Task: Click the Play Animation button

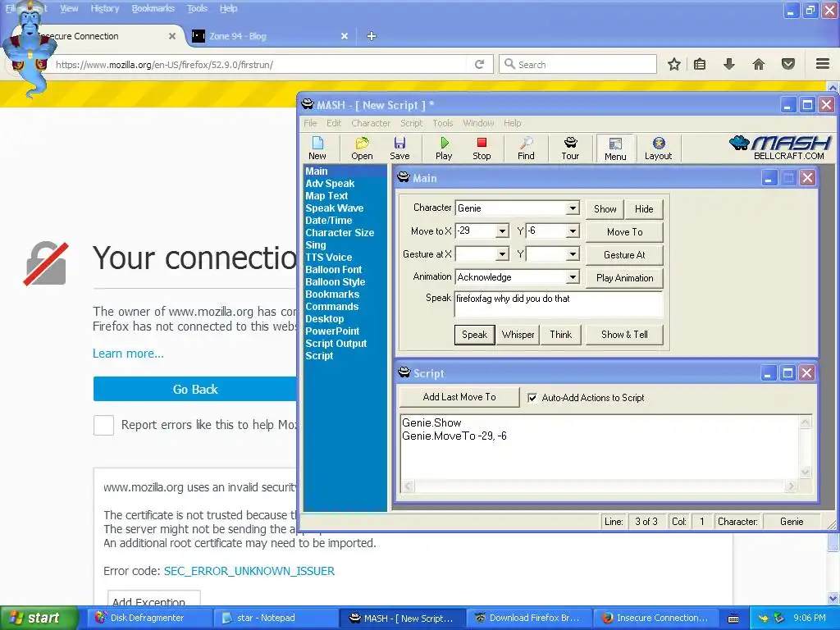Action: point(624,278)
